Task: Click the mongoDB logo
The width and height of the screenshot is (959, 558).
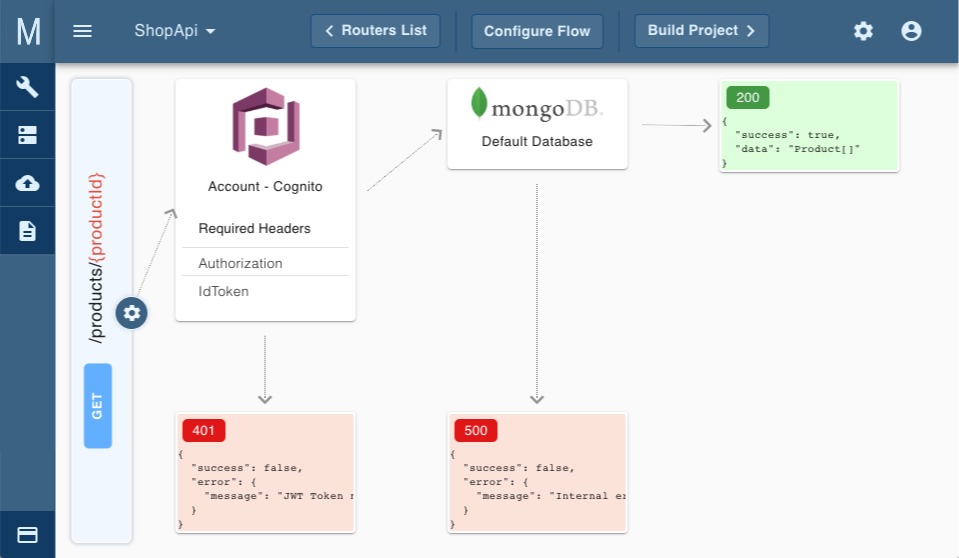Action: point(537,105)
